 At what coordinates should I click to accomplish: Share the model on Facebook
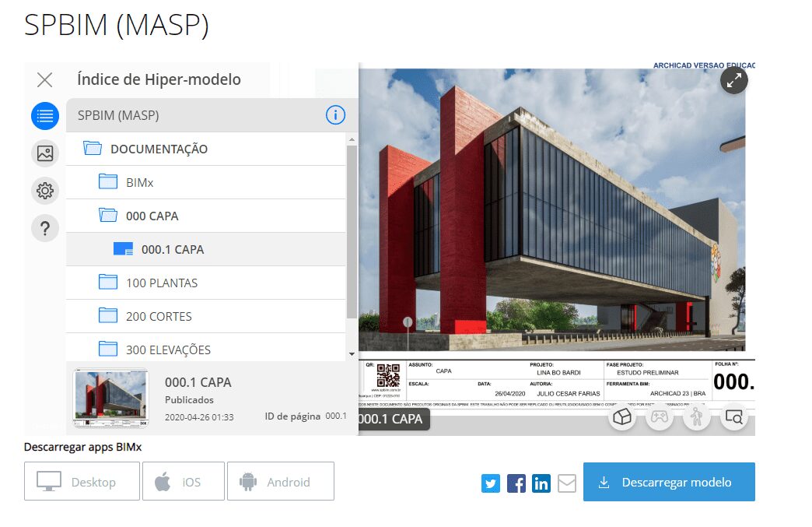click(x=516, y=483)
